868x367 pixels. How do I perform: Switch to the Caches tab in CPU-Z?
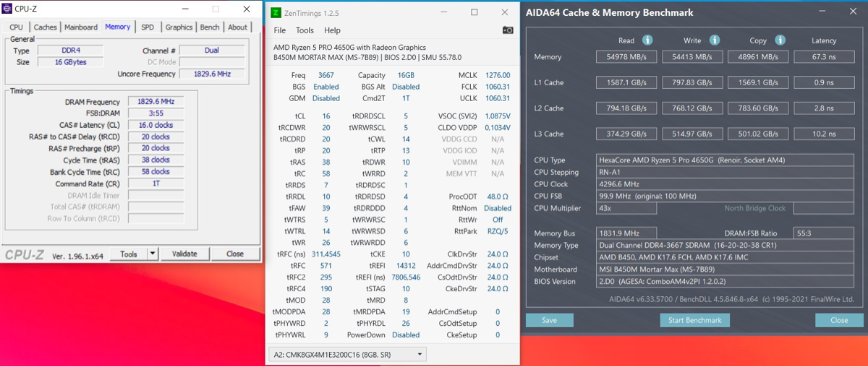[x=45, y=27]
